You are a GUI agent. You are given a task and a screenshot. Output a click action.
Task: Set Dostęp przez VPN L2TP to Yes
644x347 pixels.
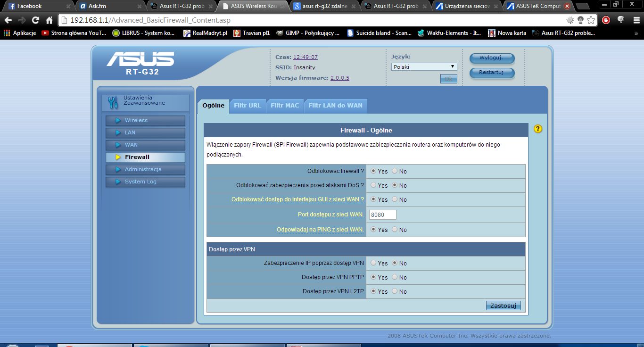click(x=373, y=291)
